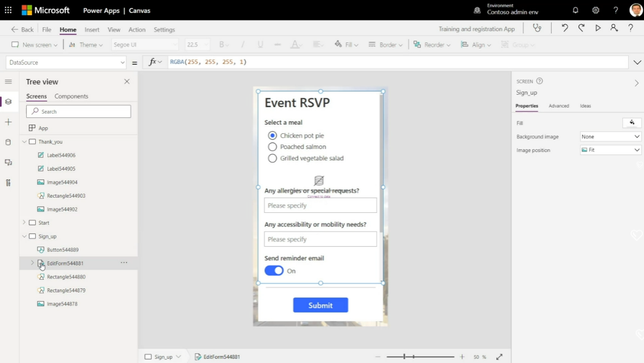Redo the last action

point(581,28)
